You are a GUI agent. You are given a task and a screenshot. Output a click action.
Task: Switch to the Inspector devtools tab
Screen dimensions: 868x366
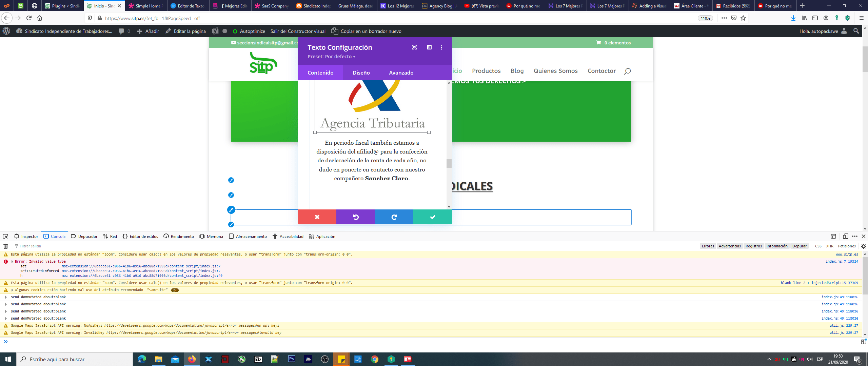pos(26,236)
